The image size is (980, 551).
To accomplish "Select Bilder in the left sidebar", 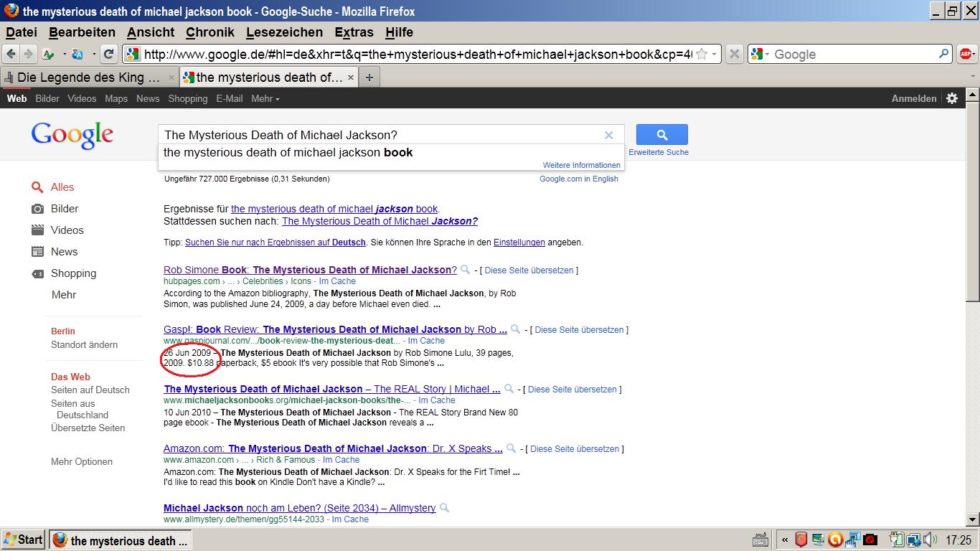I will click(x=65, y=209).
